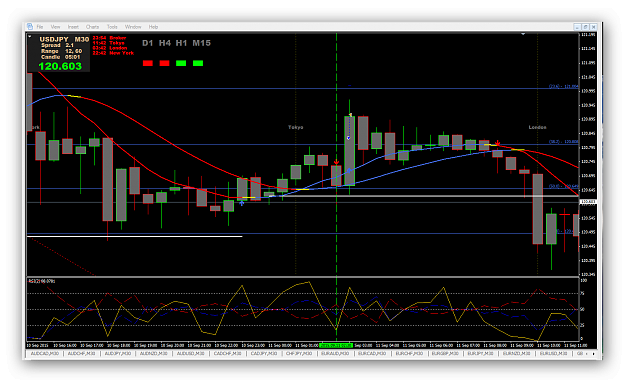Switch to the EURCHF,M30 chart tab

pos(409,354)
